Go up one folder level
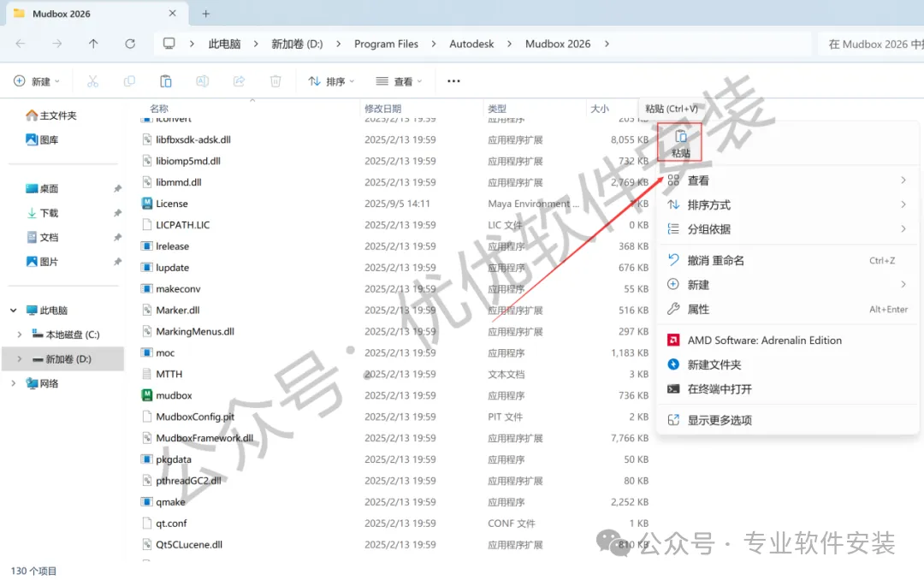 pos(93,44)
